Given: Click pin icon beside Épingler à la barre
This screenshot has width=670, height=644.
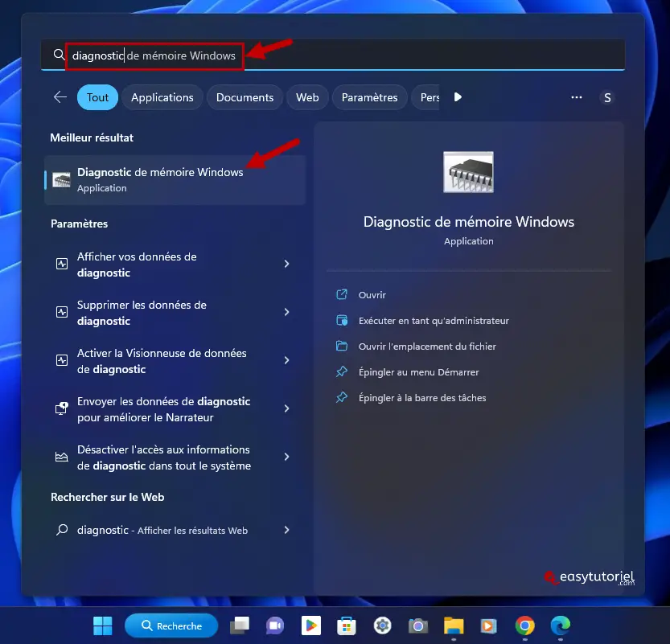Looking at the screenshot, I should coord(342,397).
